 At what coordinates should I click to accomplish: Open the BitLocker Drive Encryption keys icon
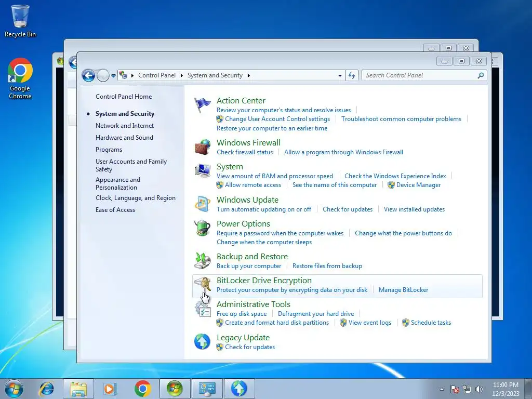(203, 284)
